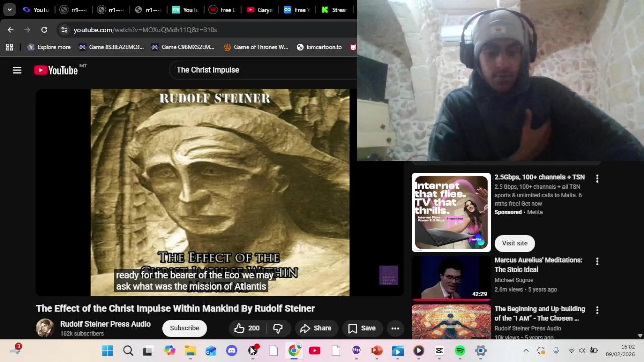This screenshot has height=362, width=644.
Task: Open 'The Beginning and Up-building' video thumbnail
Action: coord(451,322)
